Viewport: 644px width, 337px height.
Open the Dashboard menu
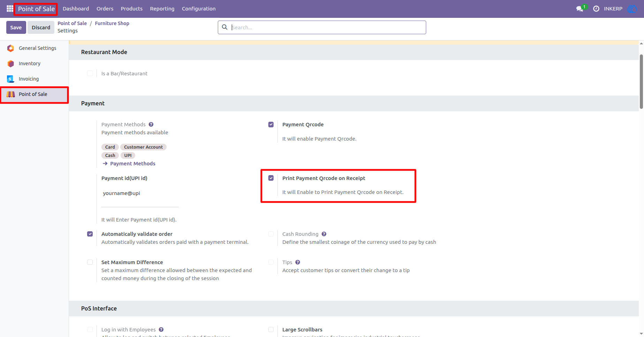click(x=76, y=9)
